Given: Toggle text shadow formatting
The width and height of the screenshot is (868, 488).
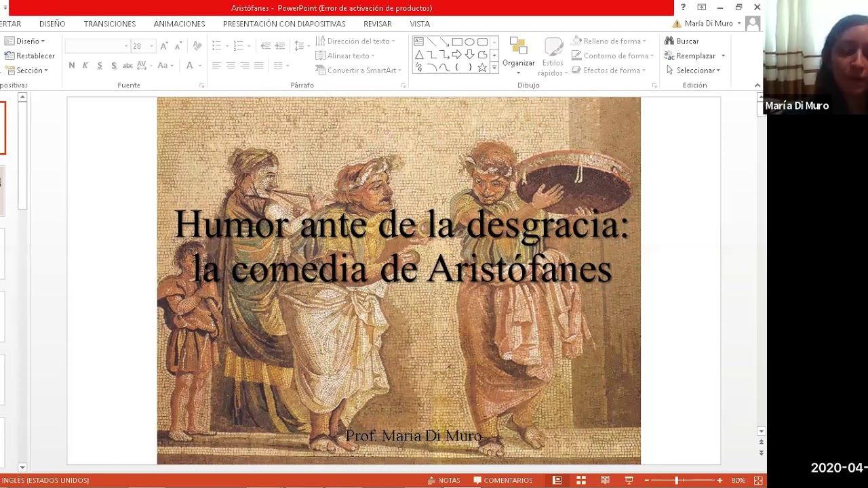Looking at the screenshot, I should point(113,66).
